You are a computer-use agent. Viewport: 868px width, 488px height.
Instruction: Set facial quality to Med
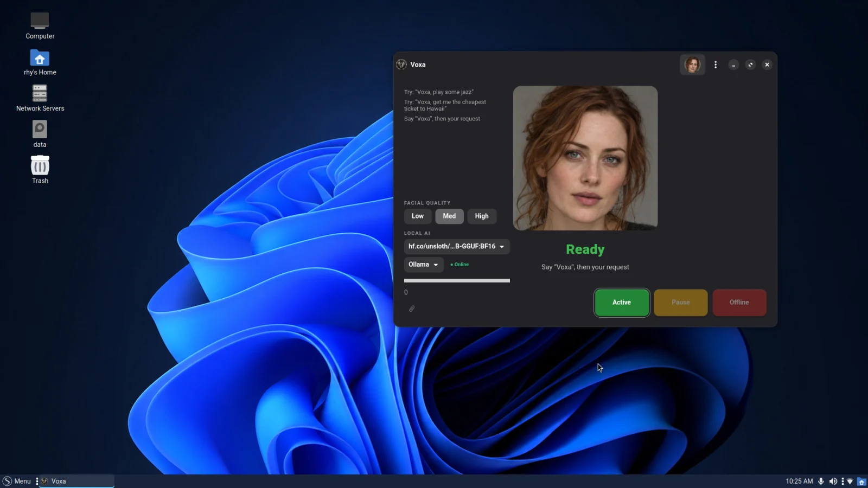(449, 216)
